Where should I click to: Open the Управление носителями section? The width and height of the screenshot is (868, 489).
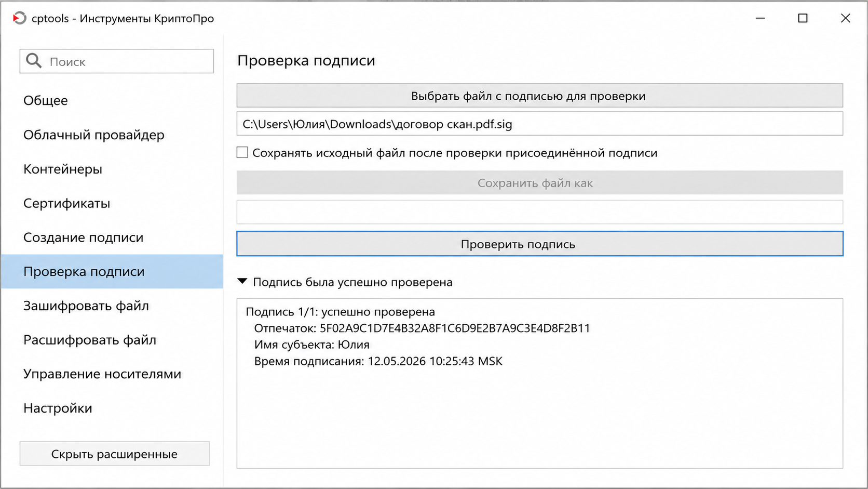pos(112,374)
